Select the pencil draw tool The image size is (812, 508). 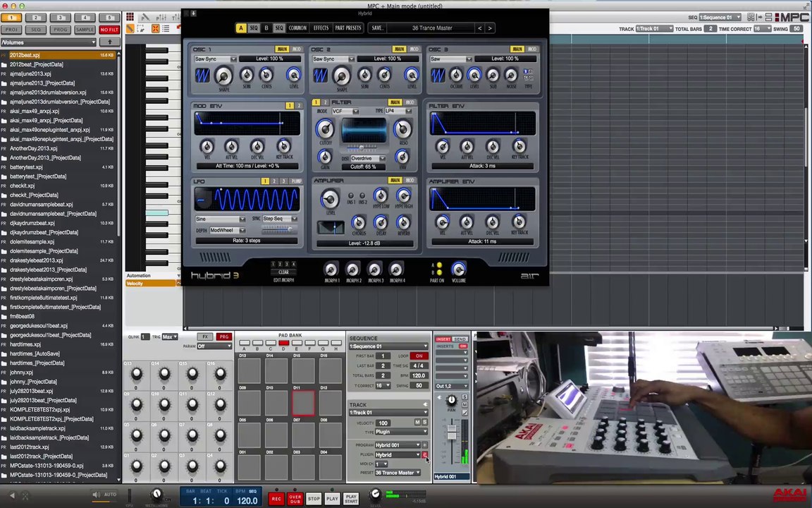tap(130, 28)
